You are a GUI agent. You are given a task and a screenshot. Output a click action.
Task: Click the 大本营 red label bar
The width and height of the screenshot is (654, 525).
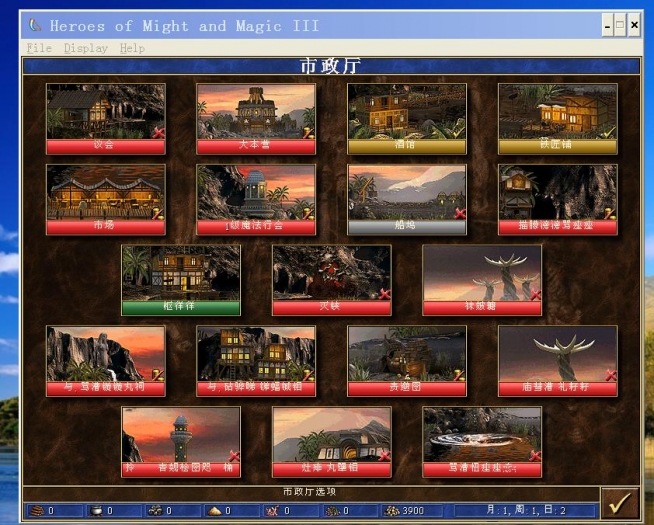[256, 146]
